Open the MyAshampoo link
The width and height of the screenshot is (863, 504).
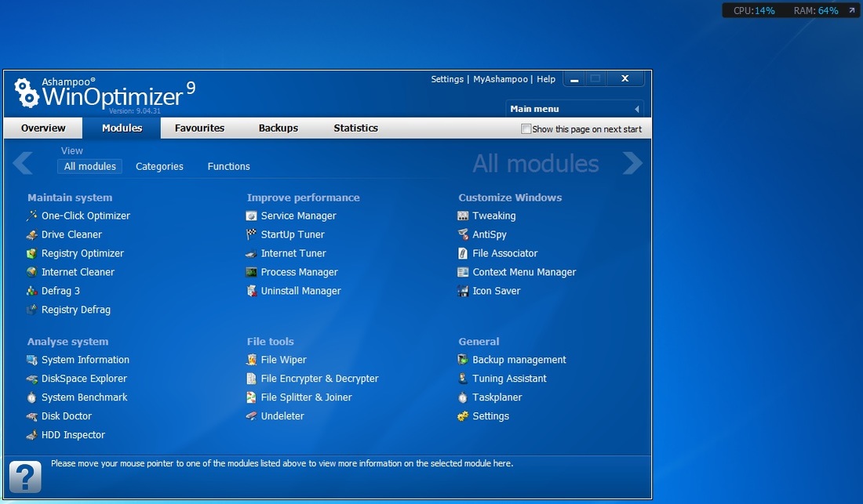click(501, 79)
